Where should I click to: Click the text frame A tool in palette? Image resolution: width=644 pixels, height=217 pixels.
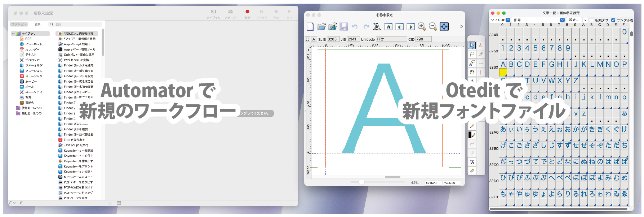pyautogui.click(x=472, y=162)
